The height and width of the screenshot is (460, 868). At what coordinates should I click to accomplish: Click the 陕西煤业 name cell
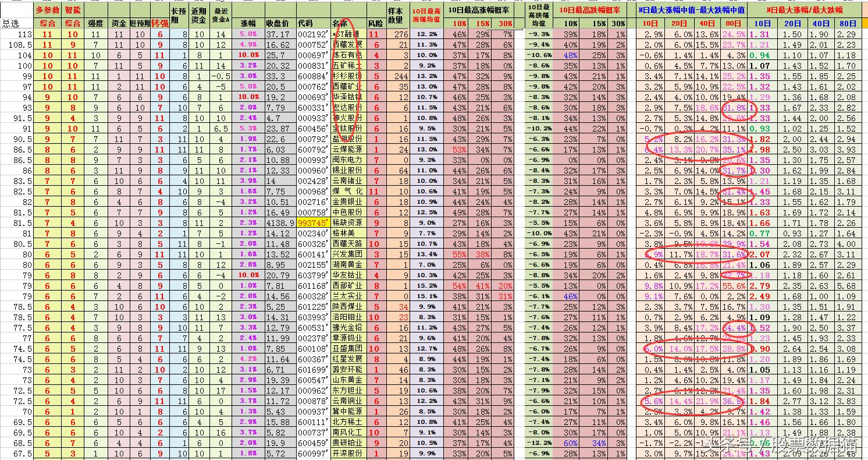(x=348, y=307)
